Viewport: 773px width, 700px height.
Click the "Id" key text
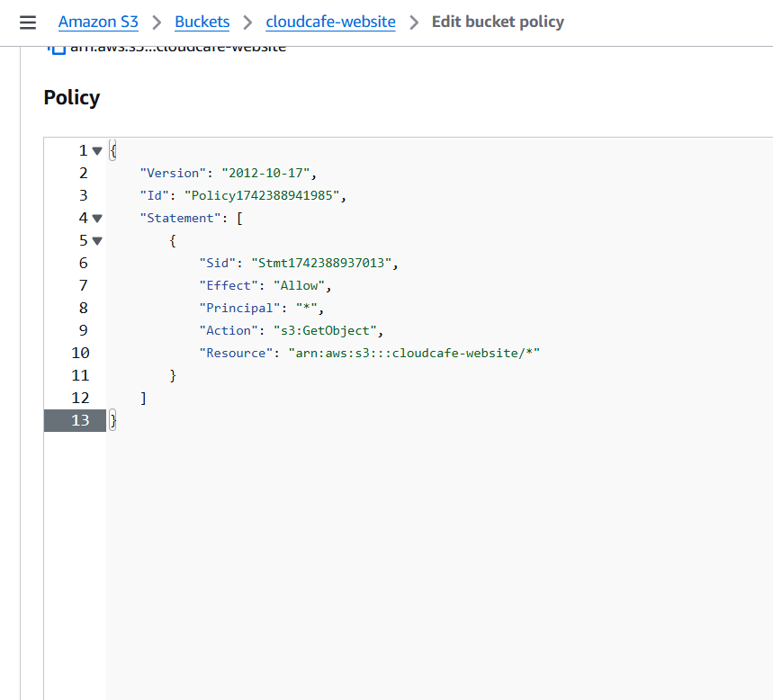[155, 196]
